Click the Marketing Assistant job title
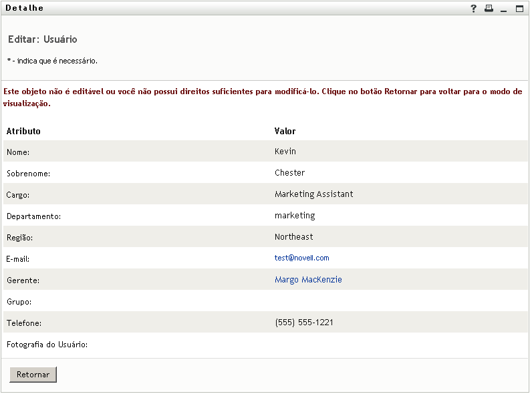 pos(313,194)
